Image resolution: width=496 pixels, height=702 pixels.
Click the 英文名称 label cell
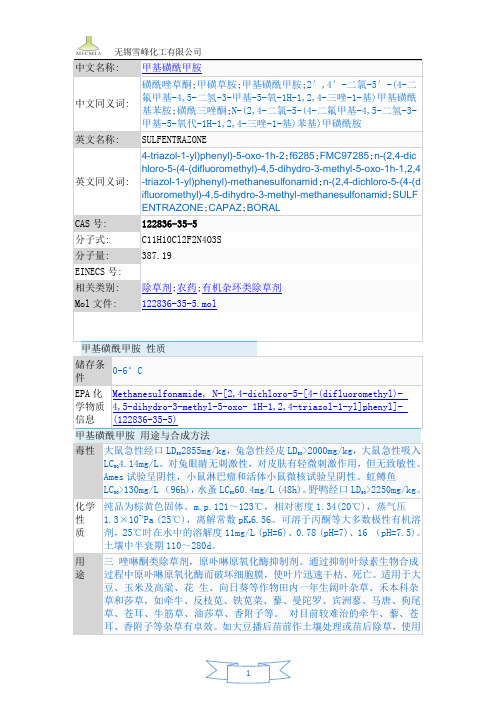tap(107, 140)
